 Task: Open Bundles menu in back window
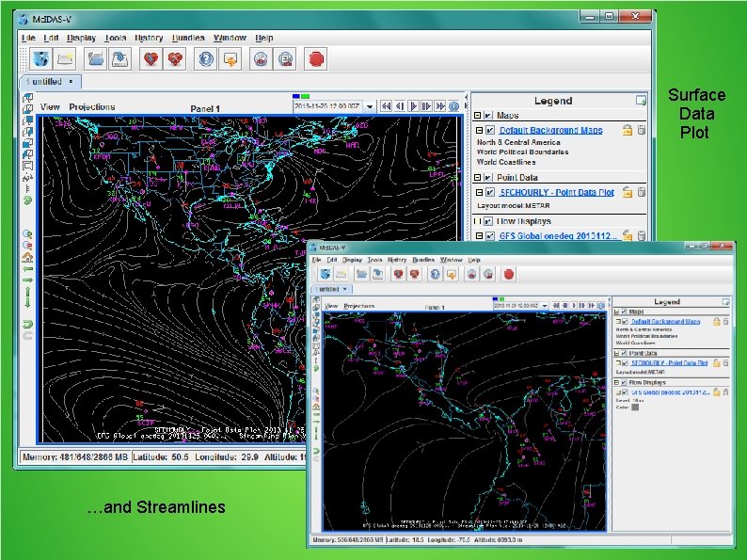click(188, 39)
